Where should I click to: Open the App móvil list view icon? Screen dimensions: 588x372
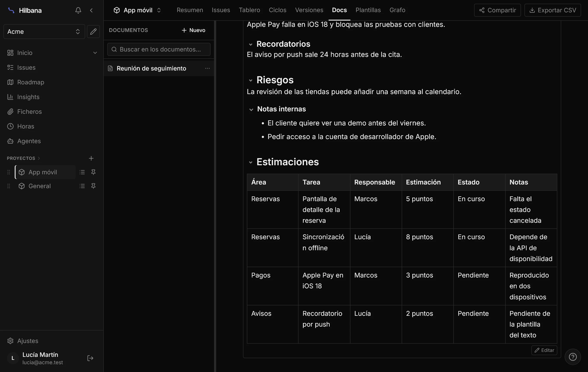click(82, 172)
